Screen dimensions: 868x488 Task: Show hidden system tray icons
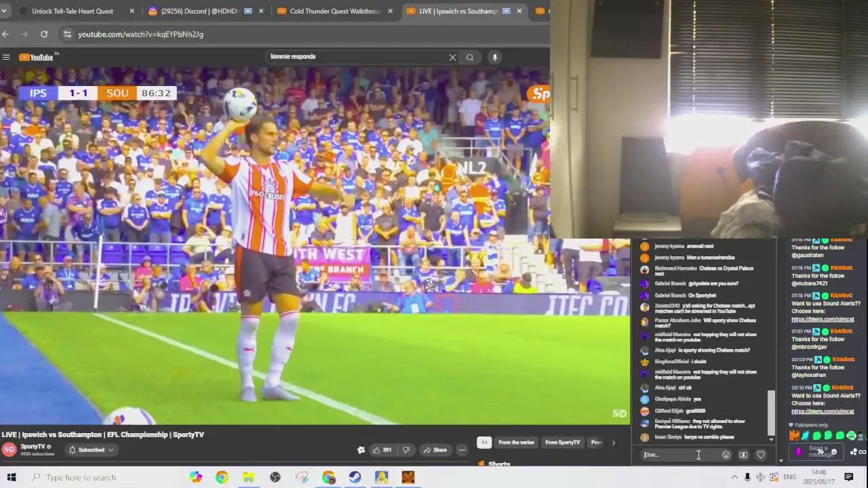coord(734,477)
